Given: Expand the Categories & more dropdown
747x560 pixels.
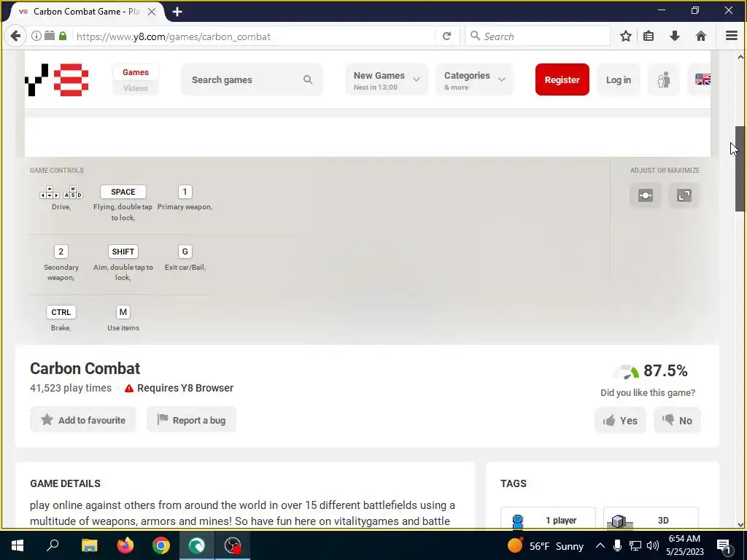Looking at the screenshot, I should 474,80.
